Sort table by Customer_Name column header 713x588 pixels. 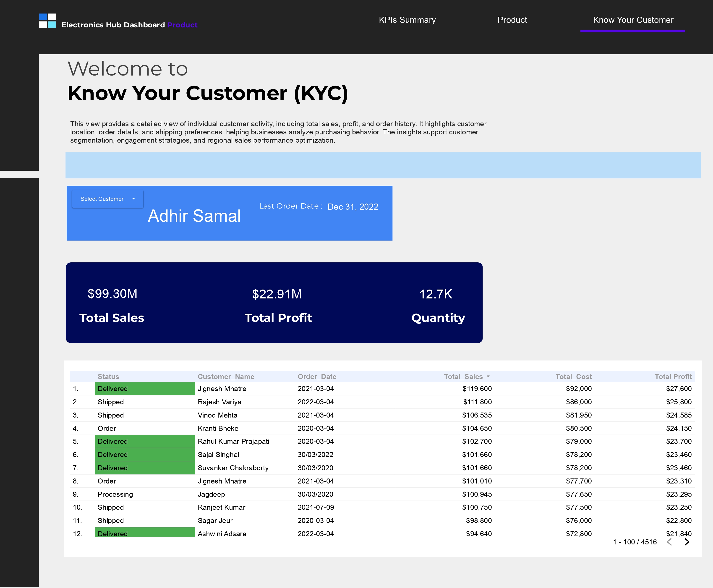click(226, 377)
